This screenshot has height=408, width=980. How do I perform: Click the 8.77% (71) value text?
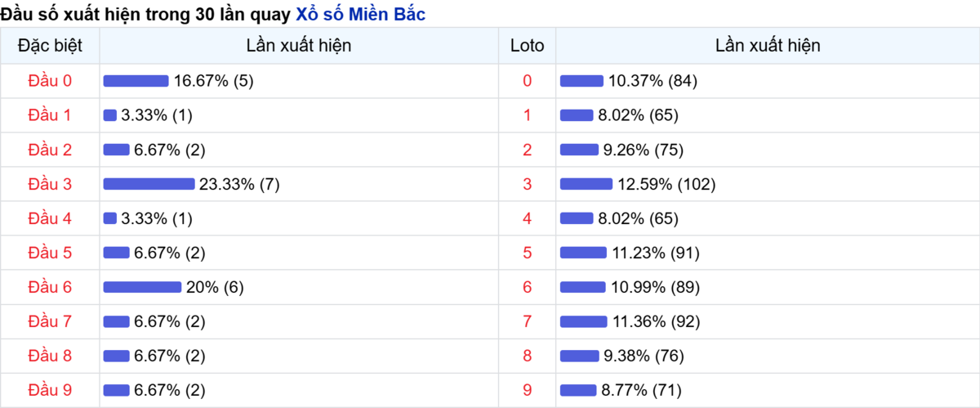pos(641,390)
